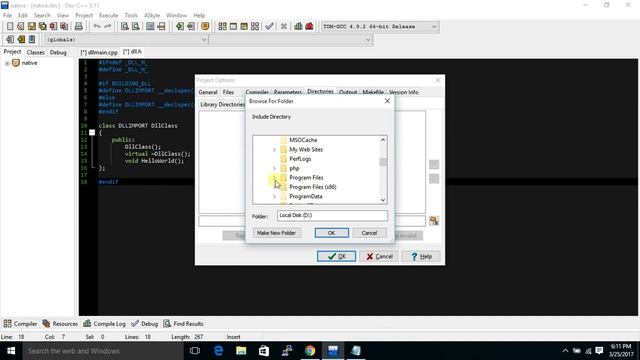Click the Save toolbar icon

31,27
